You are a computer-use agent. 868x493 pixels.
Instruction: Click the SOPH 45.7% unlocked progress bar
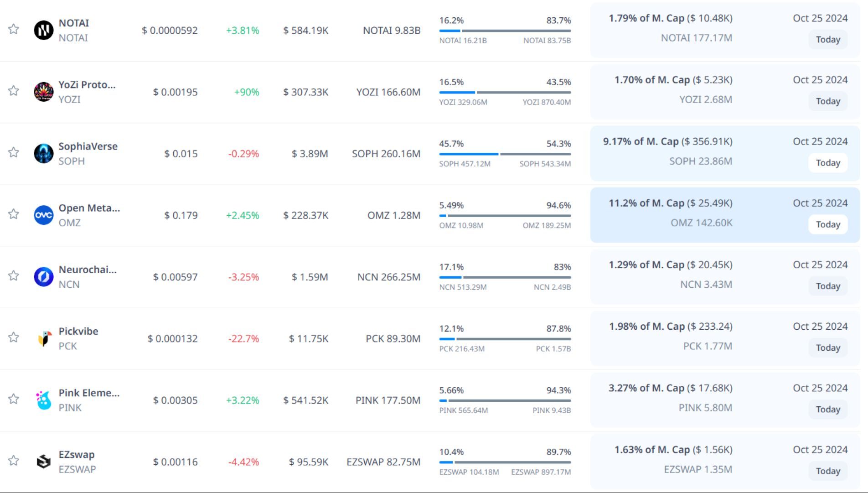click(469, 154)
